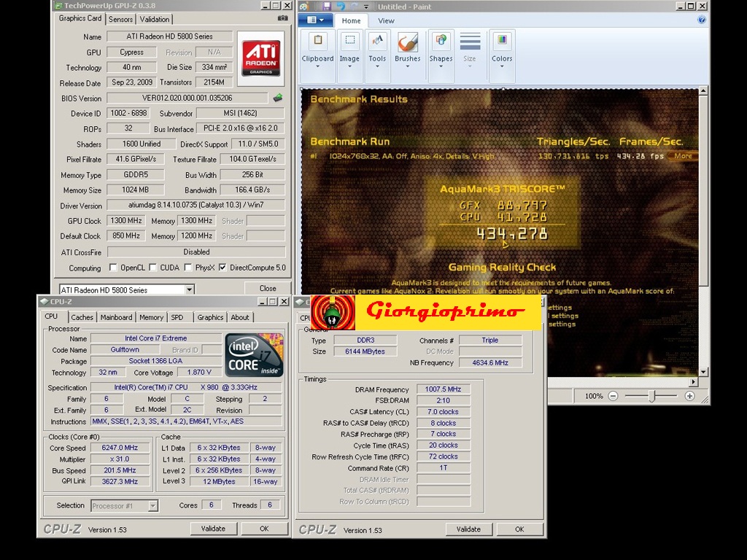This screenshot has width=747, height=560.
Task: Select the Home tab in Paint
Action: point(351,20)
